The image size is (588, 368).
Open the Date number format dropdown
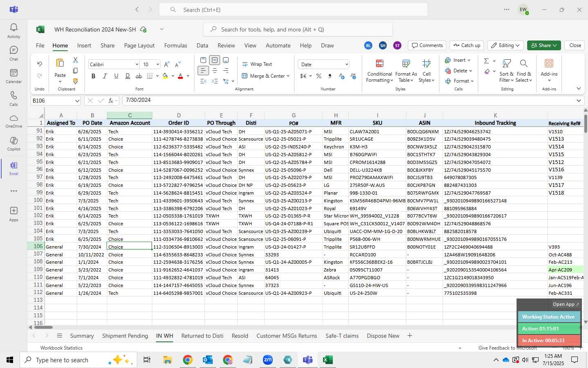point(347,65)
